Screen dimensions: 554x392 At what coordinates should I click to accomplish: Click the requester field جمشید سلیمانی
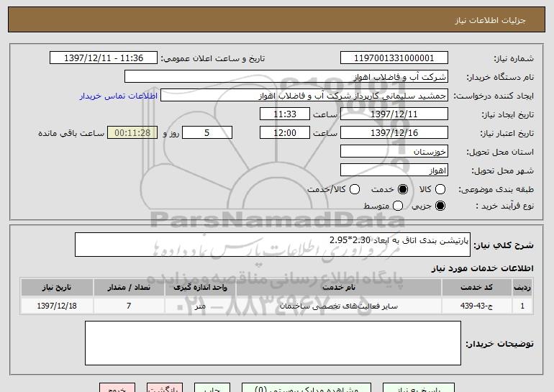pos(304,96)
